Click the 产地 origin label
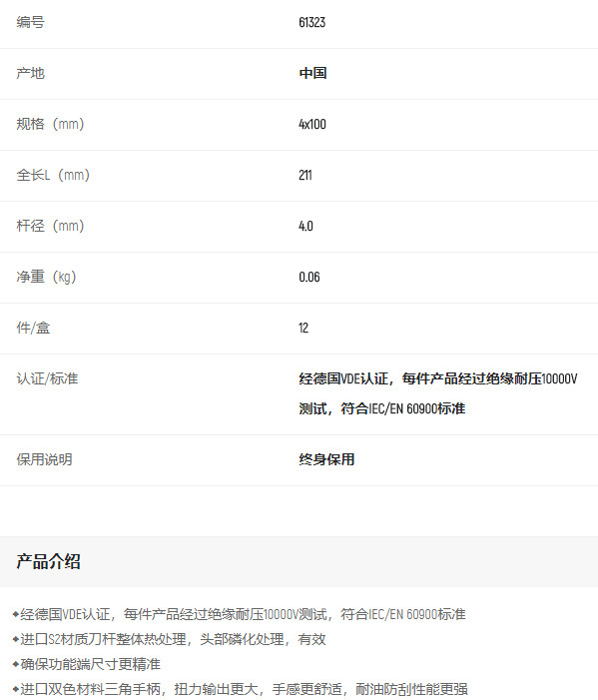This screenshot has width=598, height=700. (30, 73)
